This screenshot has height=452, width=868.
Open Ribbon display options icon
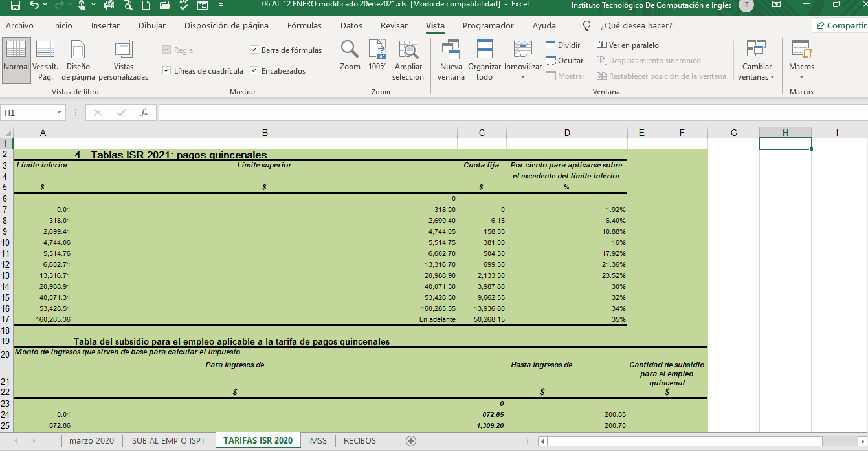point(777,5)
